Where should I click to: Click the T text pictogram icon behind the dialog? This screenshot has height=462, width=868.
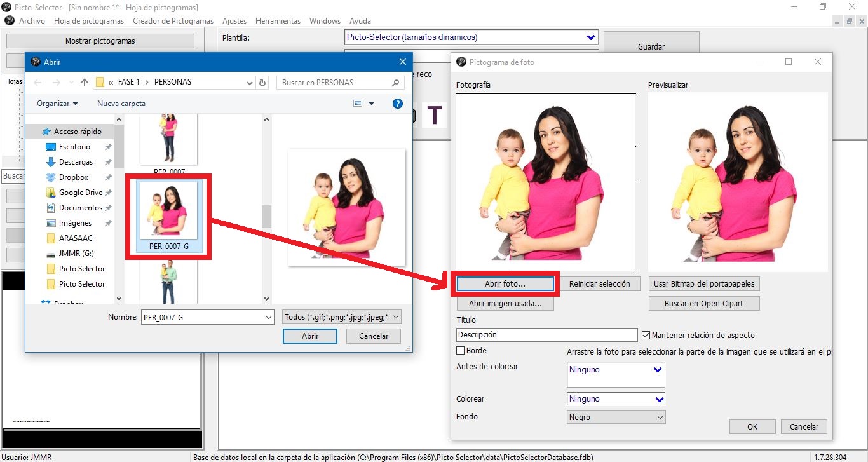point(435,115)
